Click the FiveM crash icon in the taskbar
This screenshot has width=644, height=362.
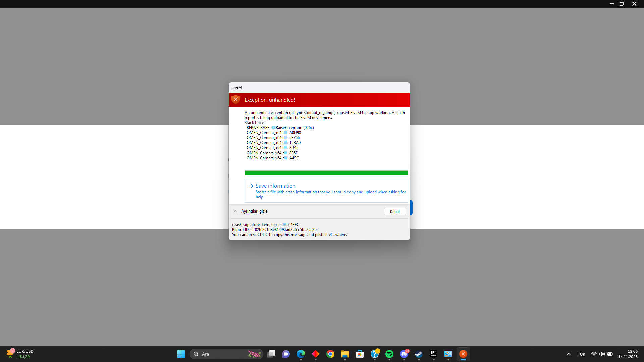pyautogui.click(x=463, y=354)
